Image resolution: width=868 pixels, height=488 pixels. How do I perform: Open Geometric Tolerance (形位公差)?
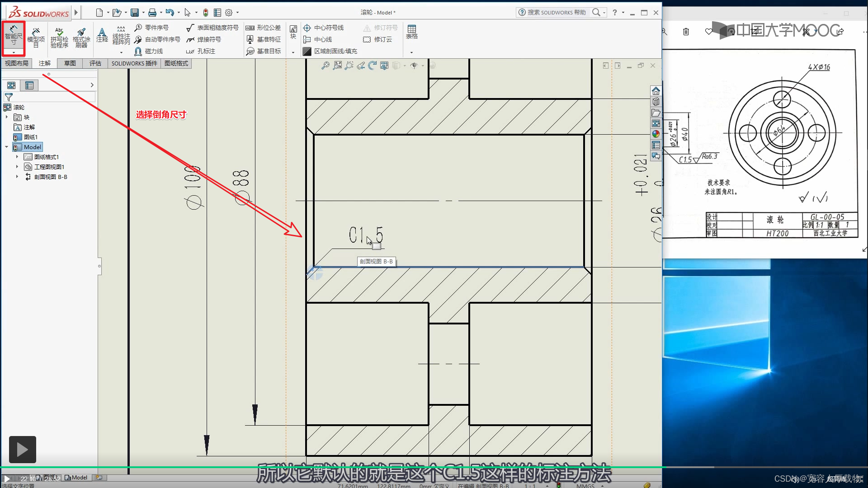[x=263, y=28]
